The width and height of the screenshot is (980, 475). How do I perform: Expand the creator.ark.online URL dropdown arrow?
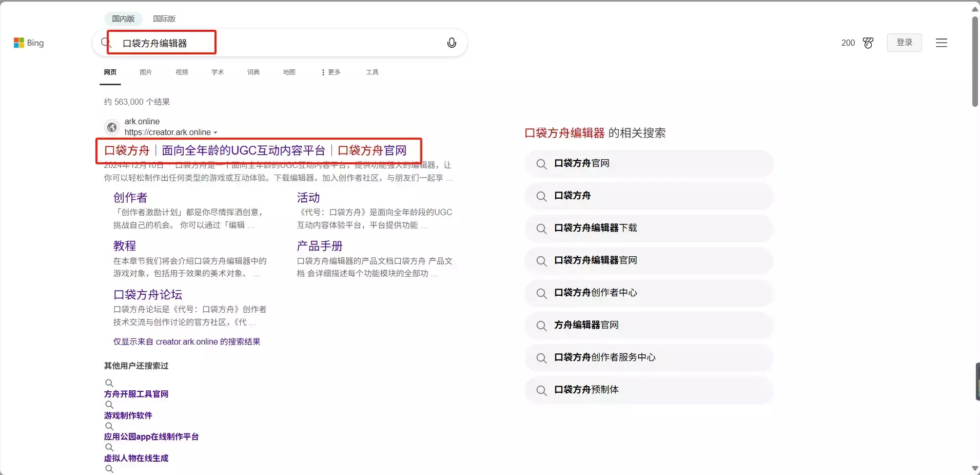click(x=215, y=132)
